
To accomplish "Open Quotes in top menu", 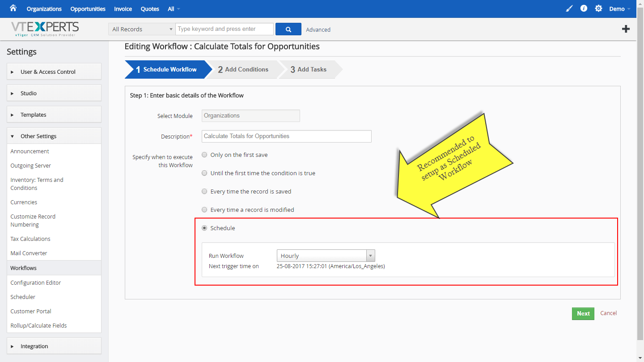I will [150, 9].
